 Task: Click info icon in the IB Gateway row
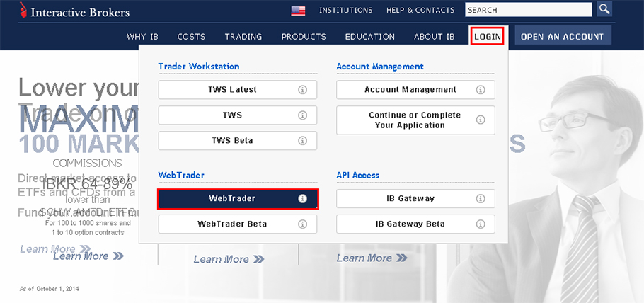pos(481,198)
